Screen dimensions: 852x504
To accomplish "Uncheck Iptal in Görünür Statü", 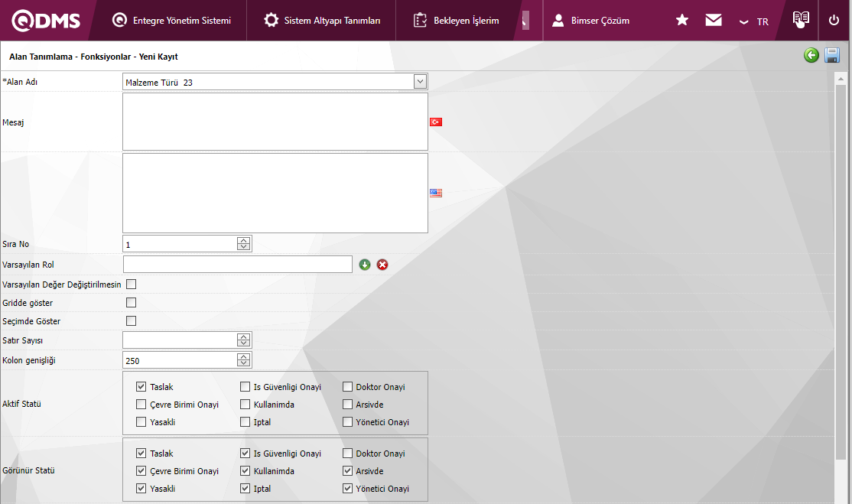I will [x=245, y=488].
